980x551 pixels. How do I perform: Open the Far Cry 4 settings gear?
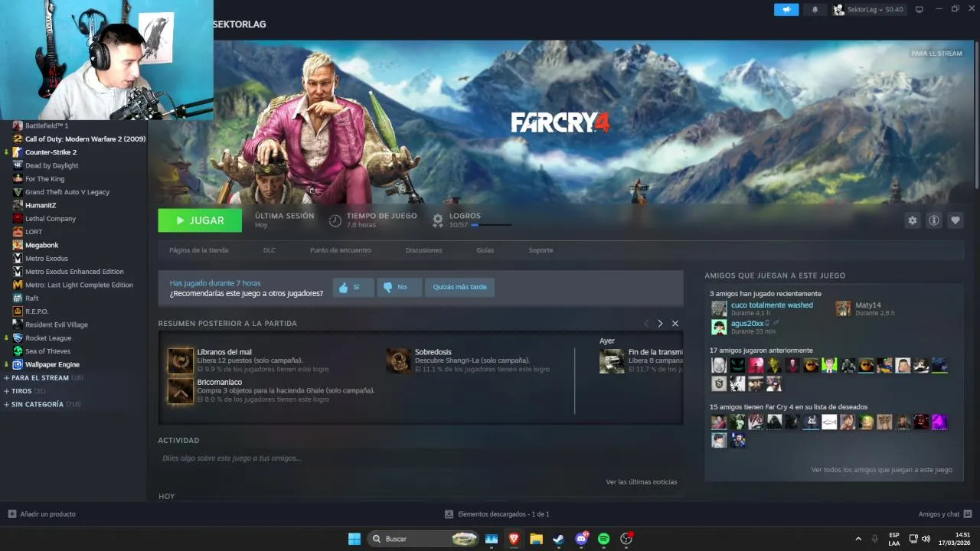[913, 220]
